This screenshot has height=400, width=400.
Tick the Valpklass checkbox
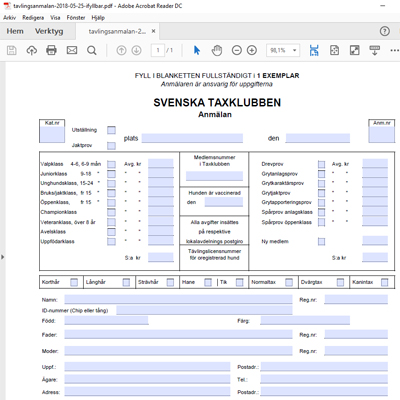tap(111, 164)
